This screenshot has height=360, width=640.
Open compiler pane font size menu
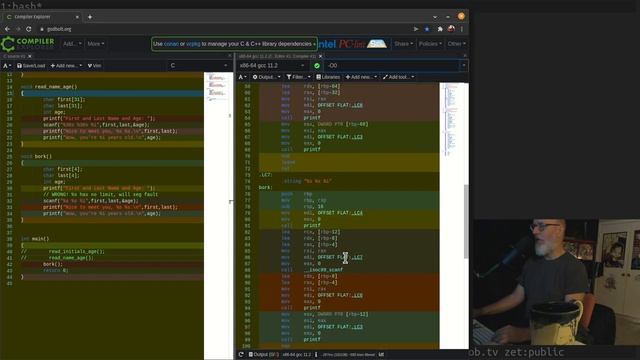point(242,77)
